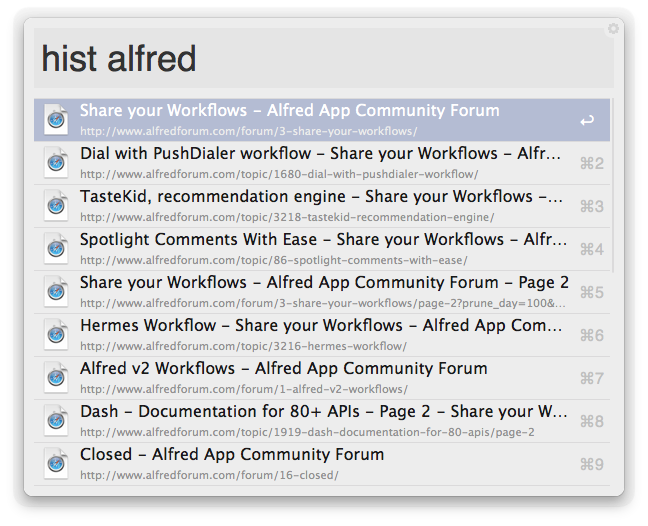Click Safari icon for Hermes Workflow result

point(57,335)
